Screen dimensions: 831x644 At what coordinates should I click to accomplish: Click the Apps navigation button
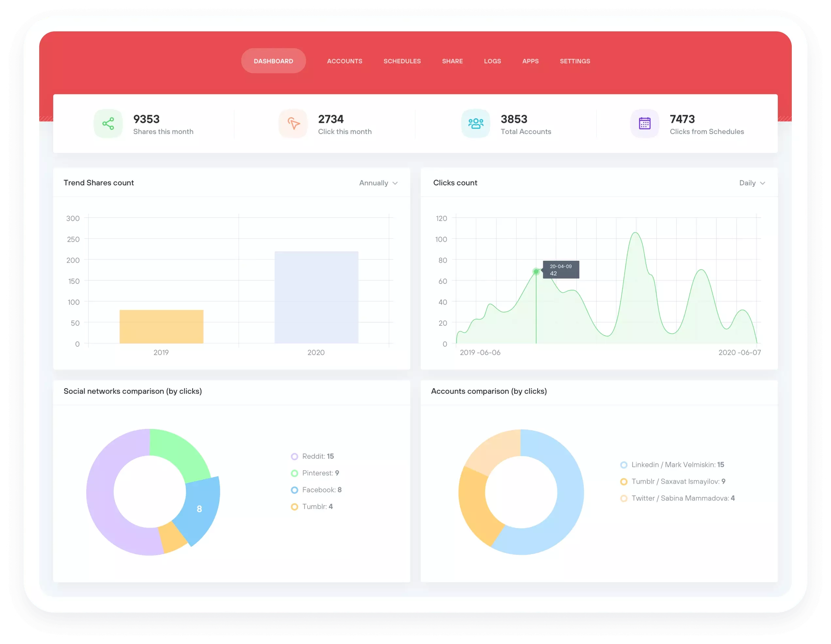pyautogui.click(x=530, y=61)
